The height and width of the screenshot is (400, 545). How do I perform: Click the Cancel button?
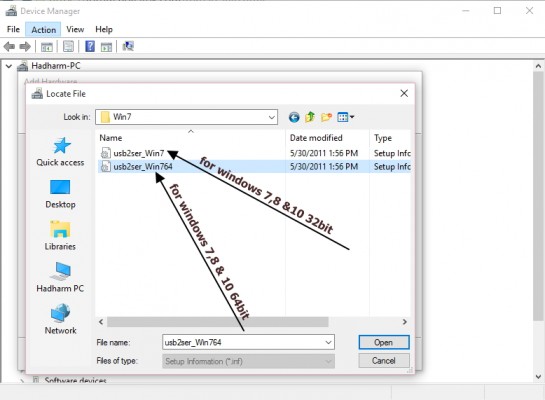coord(384,361)
